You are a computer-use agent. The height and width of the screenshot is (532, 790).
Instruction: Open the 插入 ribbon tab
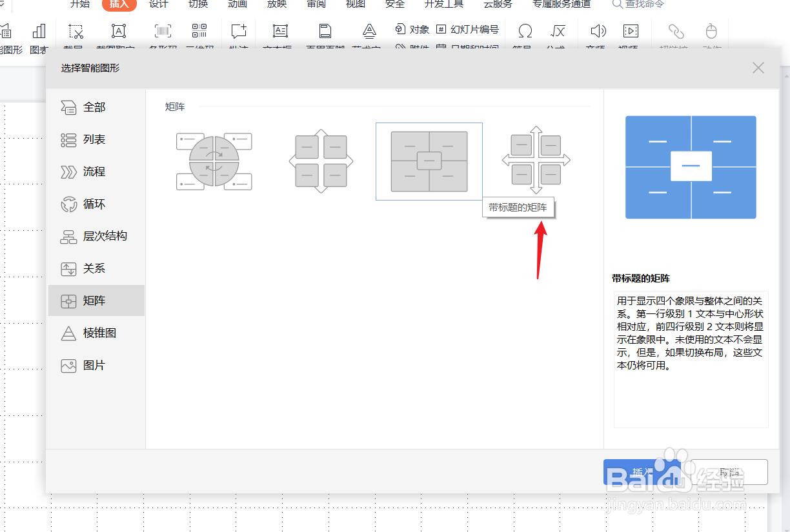tap(119, 5)
